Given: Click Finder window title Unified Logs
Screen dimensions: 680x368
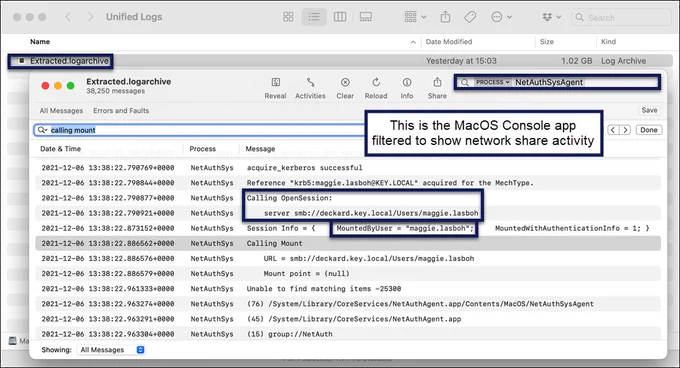Looking at the screenshot, I should tap(134, 17).
